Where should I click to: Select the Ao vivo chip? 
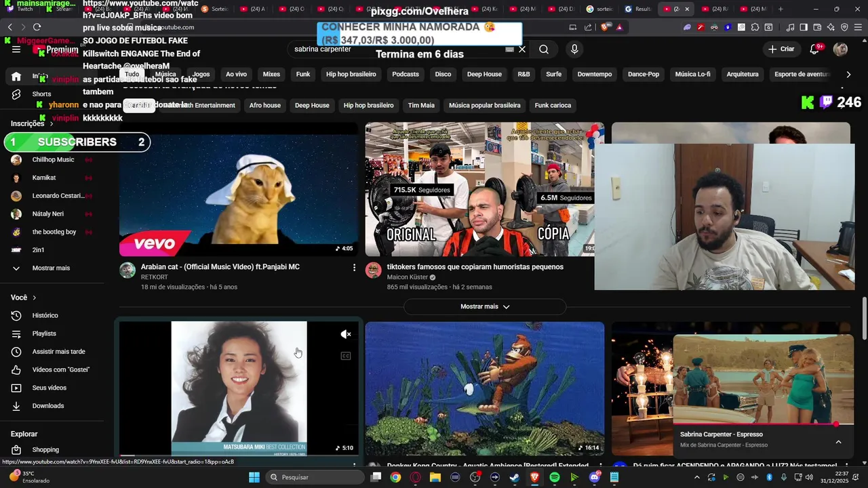(236, 75)
